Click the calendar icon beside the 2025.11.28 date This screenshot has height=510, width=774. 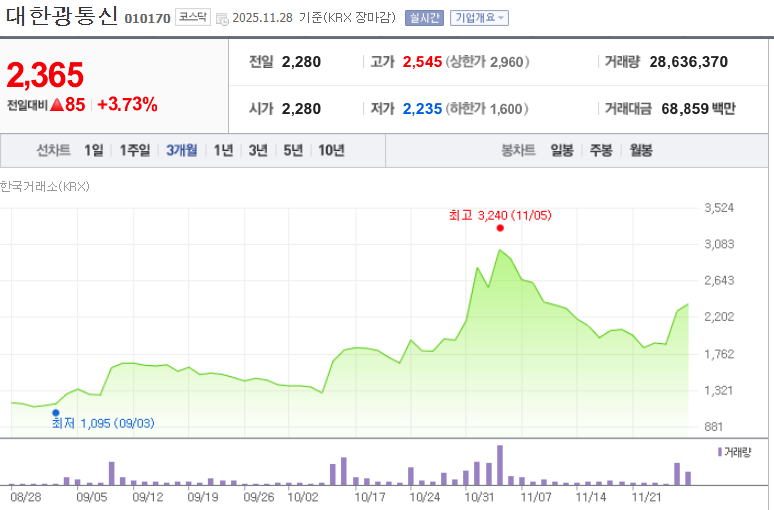[222, 19]
